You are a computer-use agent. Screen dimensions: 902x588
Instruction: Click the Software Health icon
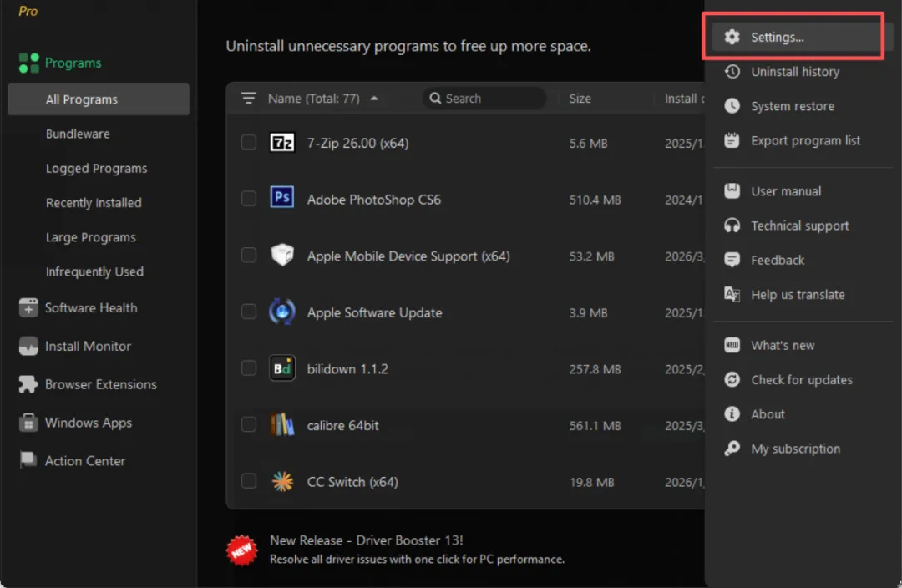(x=28, y=308)
